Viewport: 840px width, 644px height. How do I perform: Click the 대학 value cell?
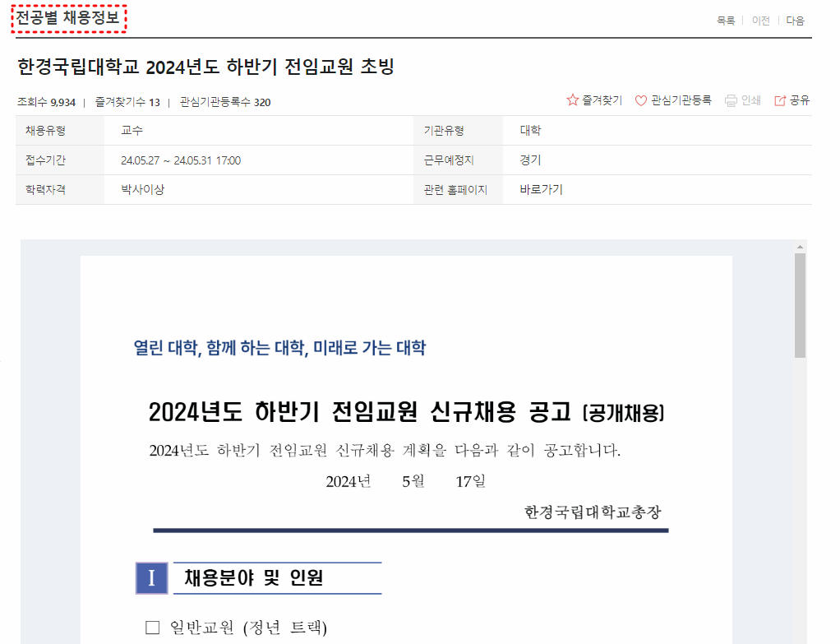click(658, 130)
